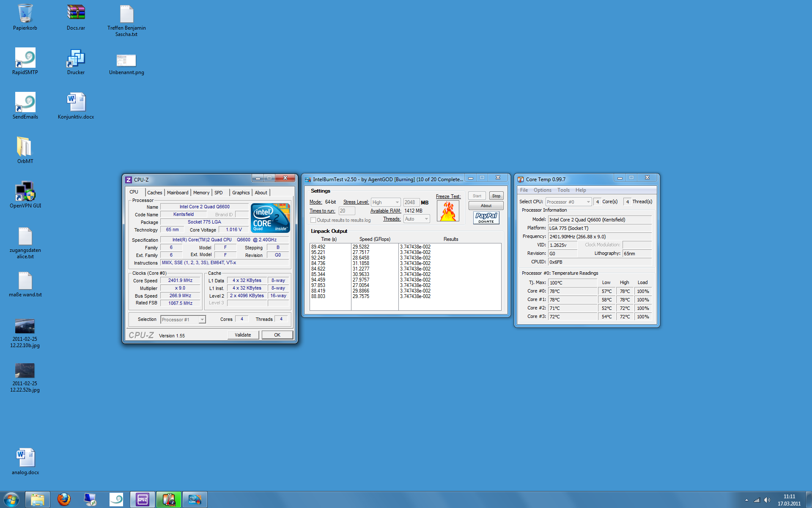Viewport: 812px width, 508px height.
Task: Launch Firefox from the taskbar
Action: 64,500
